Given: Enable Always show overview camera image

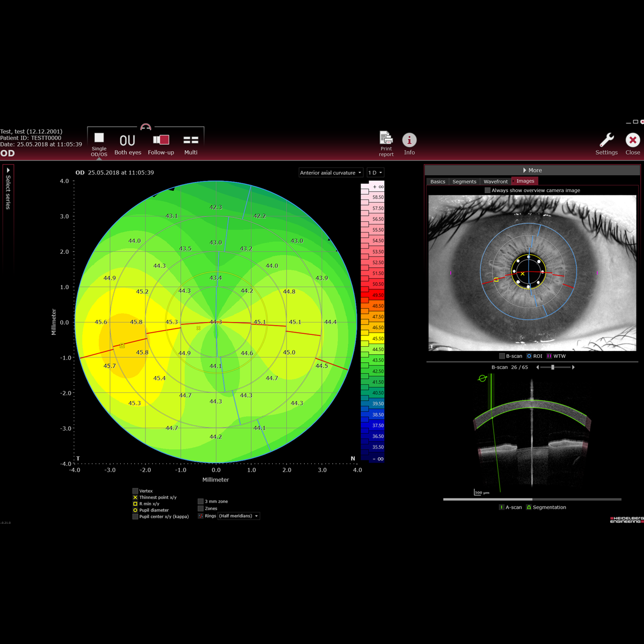Looking at the screenshot, I should pos(487,191).
